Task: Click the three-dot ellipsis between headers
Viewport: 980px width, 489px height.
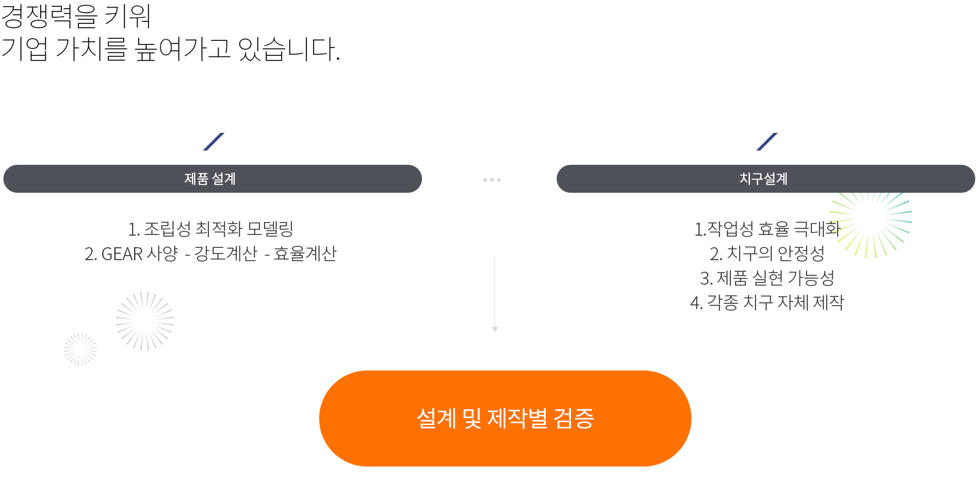Action: point(492,180)
